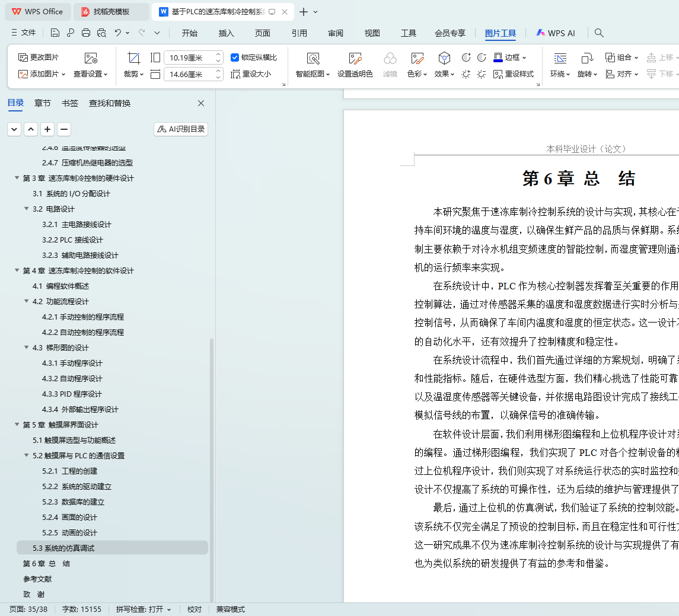Screen dimensions: 679x616
Task: Open 对齐 align options
Action: pyautogui.click(x=622, y=75)
